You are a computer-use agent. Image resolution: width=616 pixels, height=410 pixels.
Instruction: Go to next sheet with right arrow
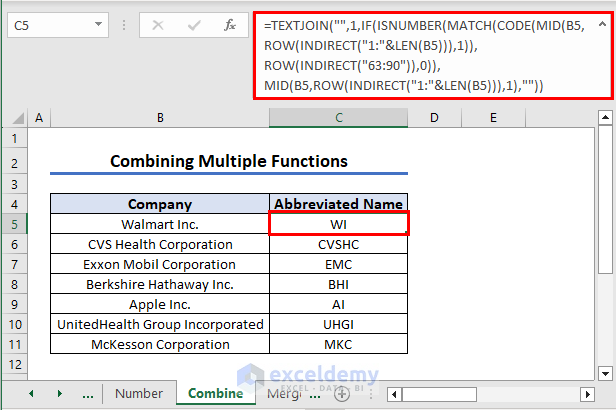60,393
